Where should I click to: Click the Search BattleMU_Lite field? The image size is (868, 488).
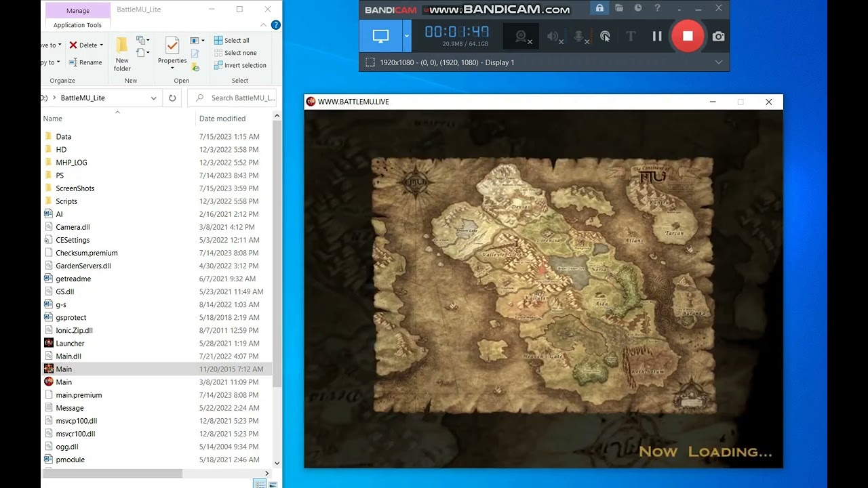(x=232, y=98)
